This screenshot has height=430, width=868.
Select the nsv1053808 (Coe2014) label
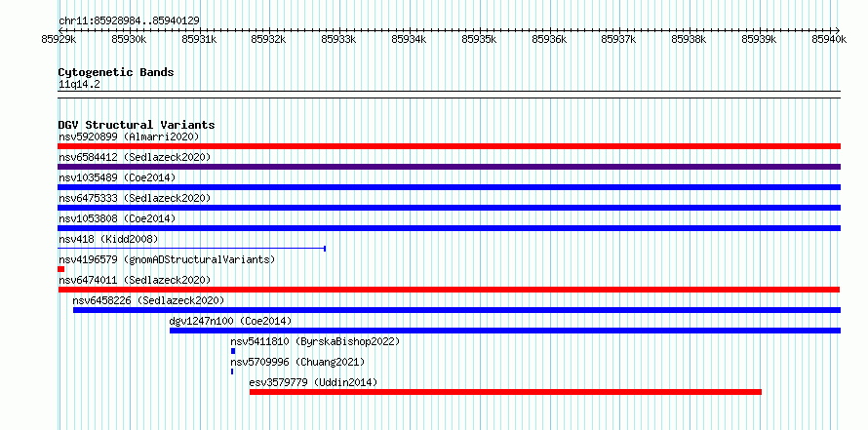117,218
